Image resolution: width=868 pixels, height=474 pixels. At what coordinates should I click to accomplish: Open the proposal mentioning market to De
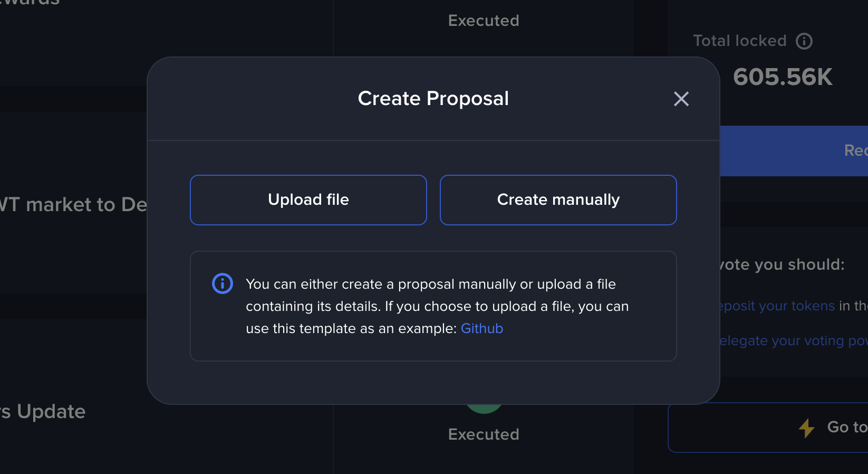pos(73,205)
